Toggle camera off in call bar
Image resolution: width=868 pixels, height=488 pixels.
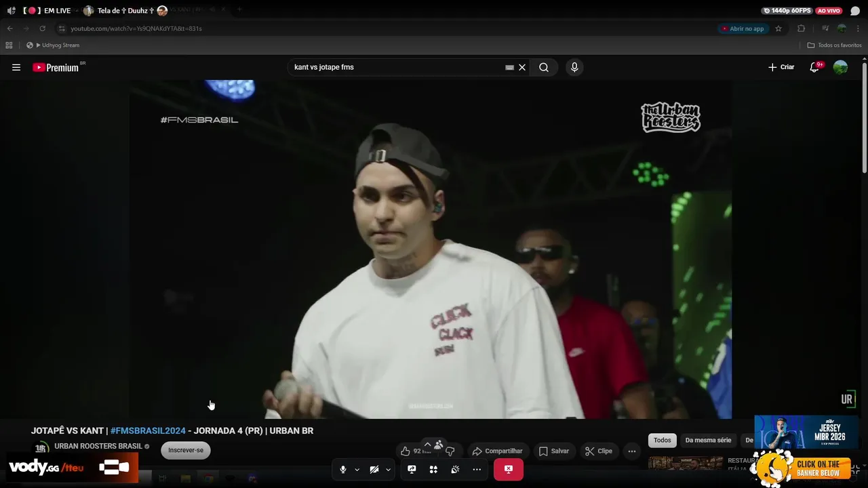coord(374,469)
